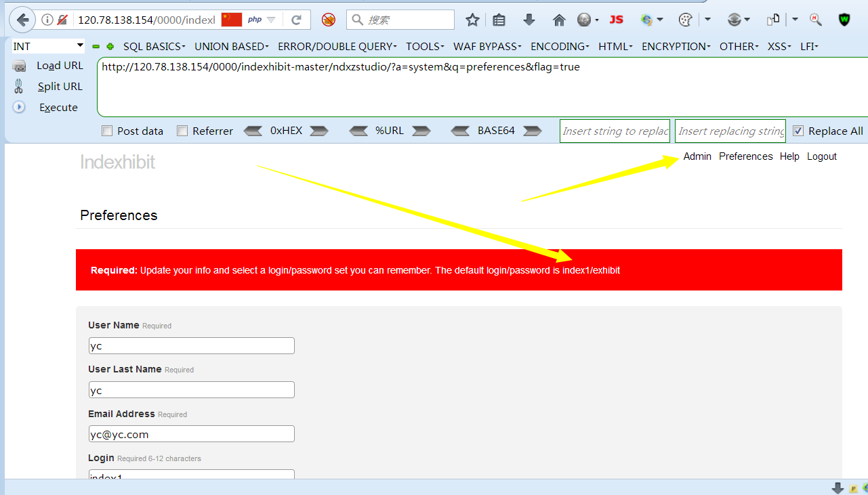Image resolution: width=868 pixels, height=495 pixels.
Task: Enable the Post data checkbox
Action: (107, 131)
